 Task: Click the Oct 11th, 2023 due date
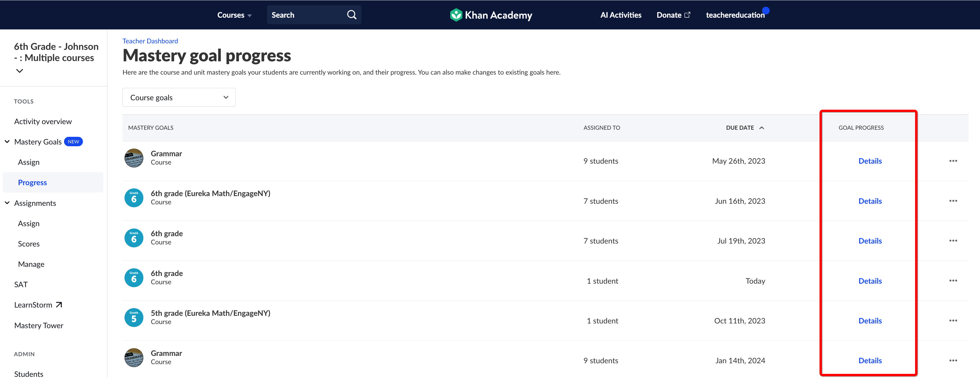click(740, 321)
